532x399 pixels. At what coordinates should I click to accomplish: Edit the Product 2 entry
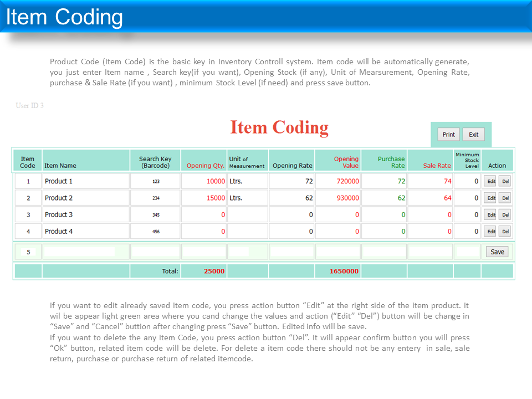click(x=490, y=198)
